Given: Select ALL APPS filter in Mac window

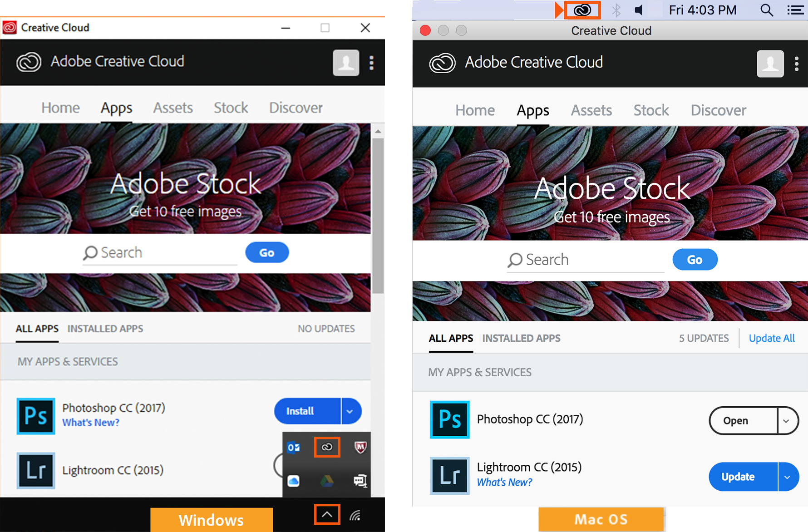Looking at the screenshot, I should [451, 338].
